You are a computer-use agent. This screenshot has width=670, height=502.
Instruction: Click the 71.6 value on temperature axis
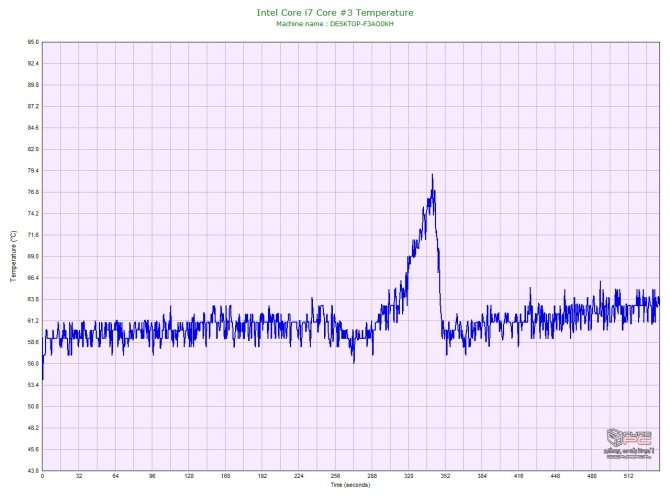(x=33, y=235)
